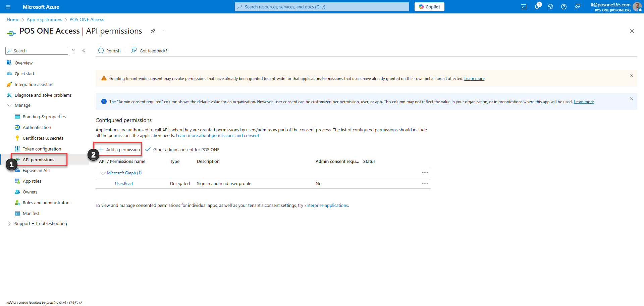This screenshot has height=306, width=644.
Task: Click the top bar feedback icon
Action: click(577, 7)
